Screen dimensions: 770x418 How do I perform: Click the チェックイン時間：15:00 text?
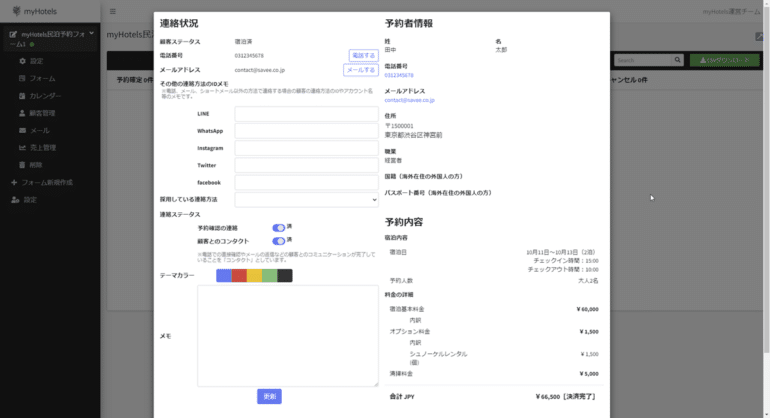[566, 261]
